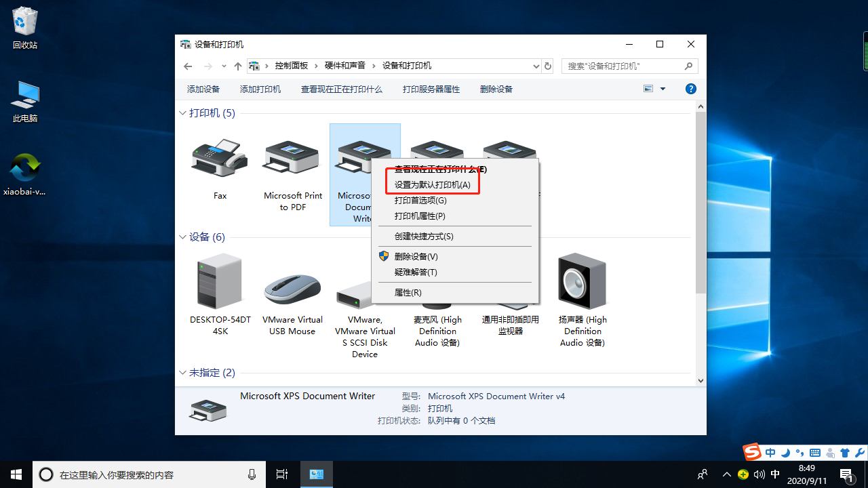Click the taskbar microphone voice search icon
This screenshot has width=868, height=488.
click(252, 474)
